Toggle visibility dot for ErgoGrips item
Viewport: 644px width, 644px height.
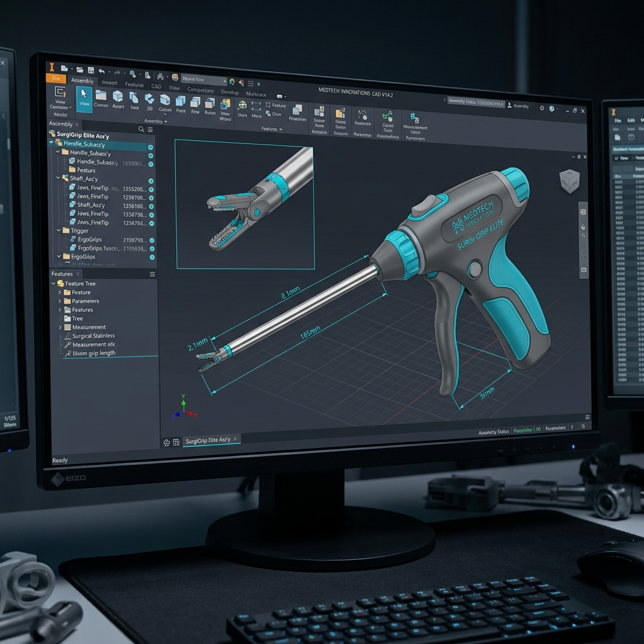point(152,240)
